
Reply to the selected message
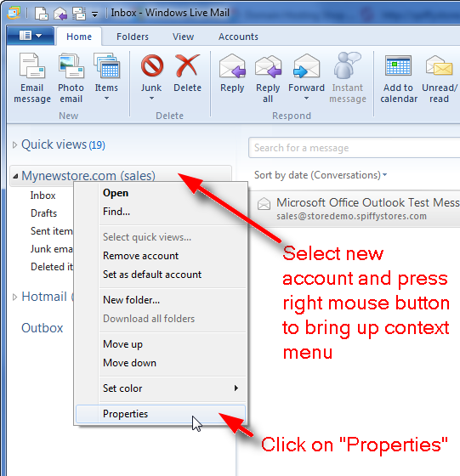[x=232, y=73]
